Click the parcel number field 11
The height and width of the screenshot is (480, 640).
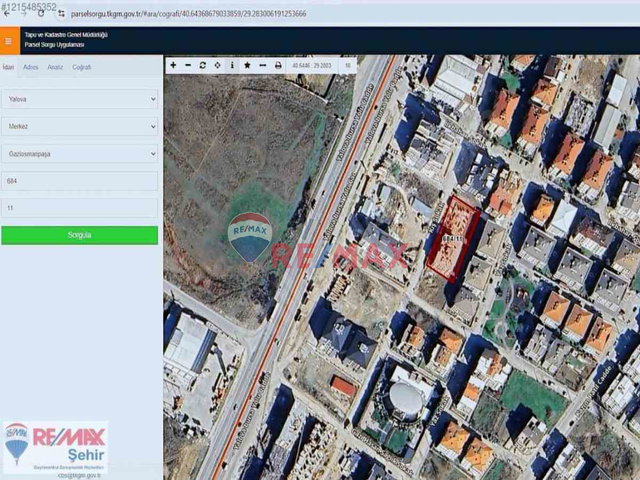[x=80, y=208]
